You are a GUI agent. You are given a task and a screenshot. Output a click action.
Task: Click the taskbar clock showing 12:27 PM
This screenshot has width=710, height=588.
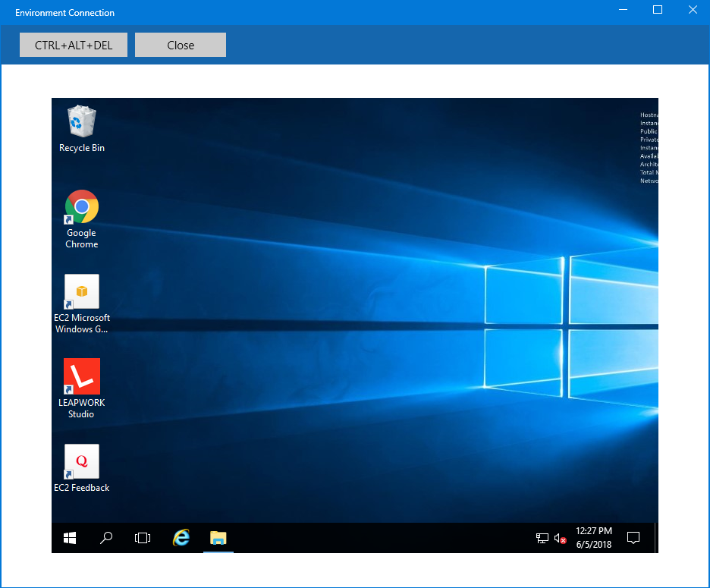[594, 538]
